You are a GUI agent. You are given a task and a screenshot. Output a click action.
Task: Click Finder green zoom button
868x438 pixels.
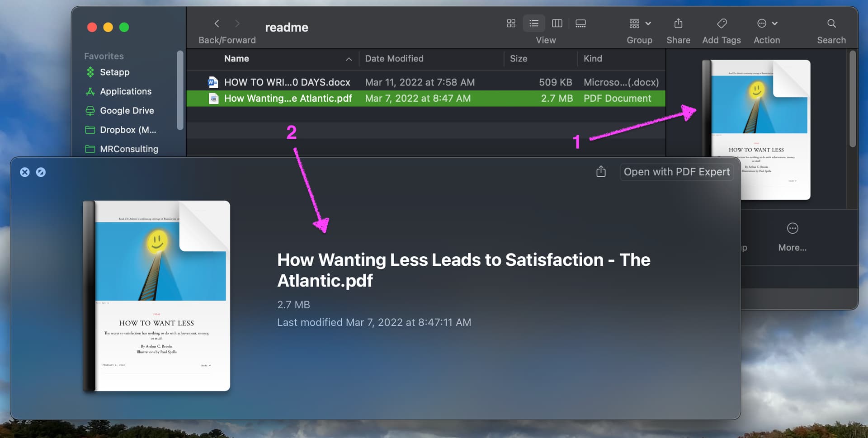click(124, 27)
